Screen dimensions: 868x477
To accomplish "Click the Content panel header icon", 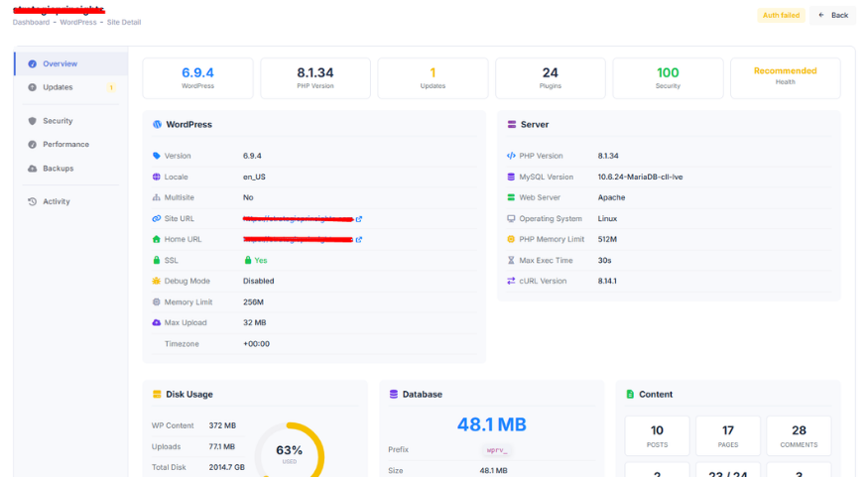I will 630,395.
